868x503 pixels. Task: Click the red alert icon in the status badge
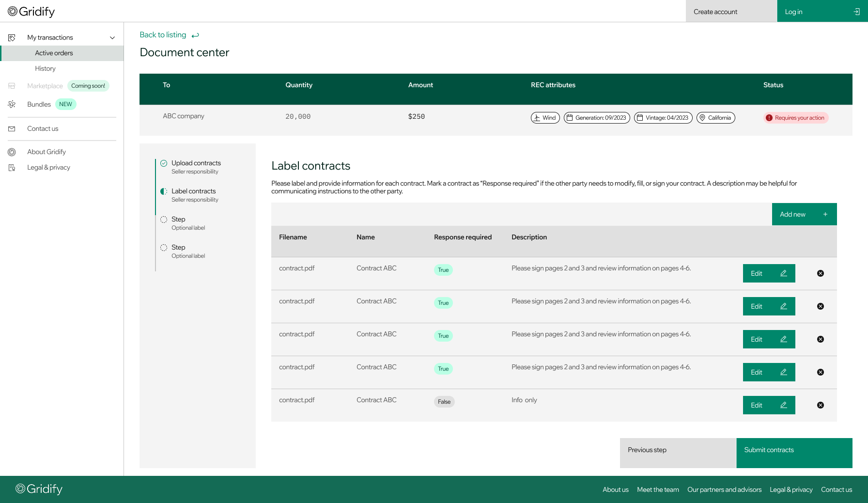click(x=769, y=118)
